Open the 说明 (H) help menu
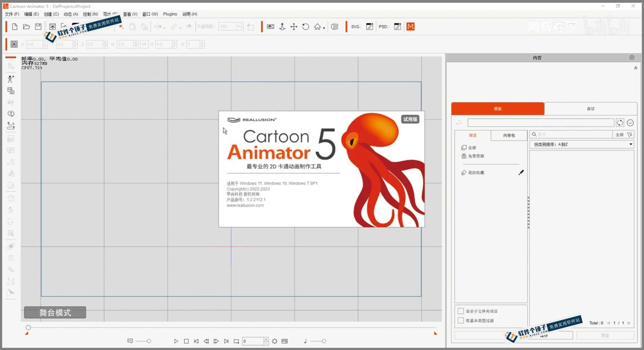 point(190,14)
